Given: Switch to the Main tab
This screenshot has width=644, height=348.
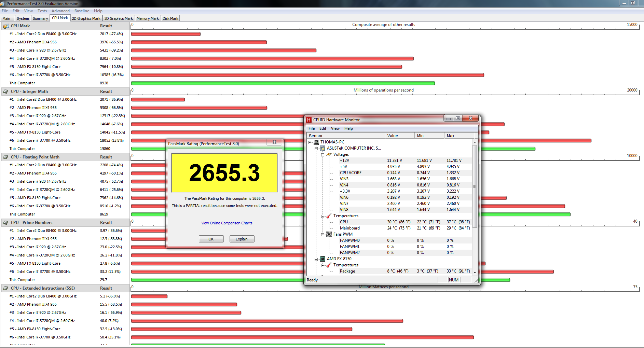Looking at the screenshot, I should [x=6, y=18].
